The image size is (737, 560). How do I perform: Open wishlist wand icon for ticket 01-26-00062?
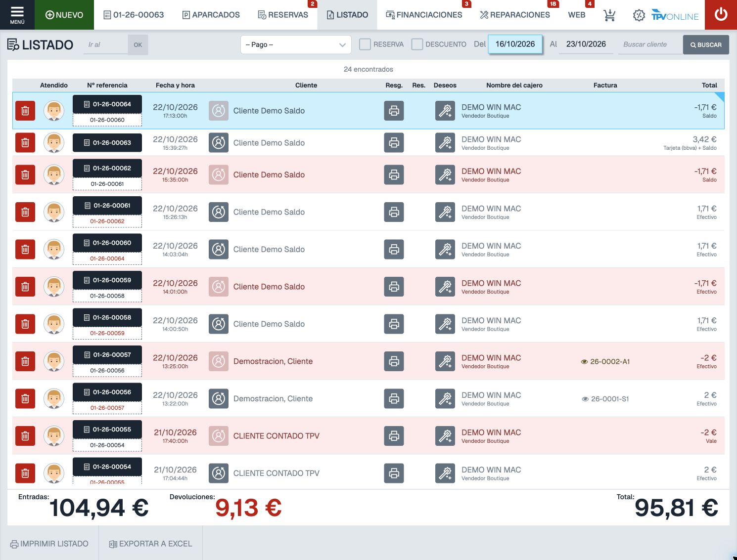(445, 174)
